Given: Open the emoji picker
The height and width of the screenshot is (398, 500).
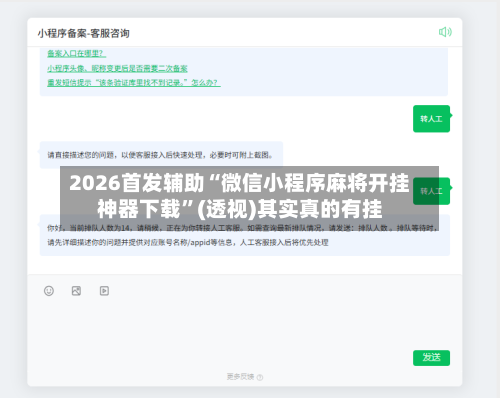Looking at the screenshot, I should coord(49,291).
